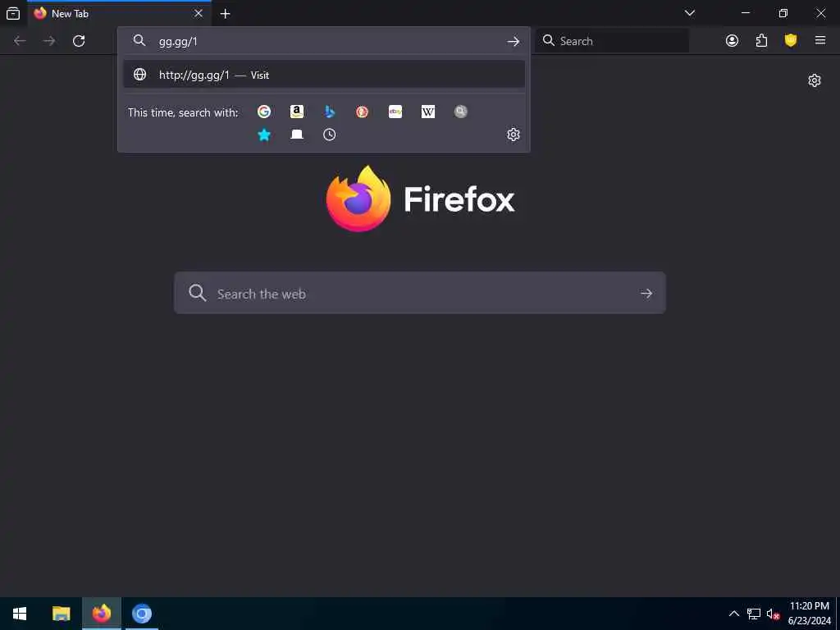Search this time with DuckDuckGo
Screen dimensions: 840x630
tap(362, 112)
